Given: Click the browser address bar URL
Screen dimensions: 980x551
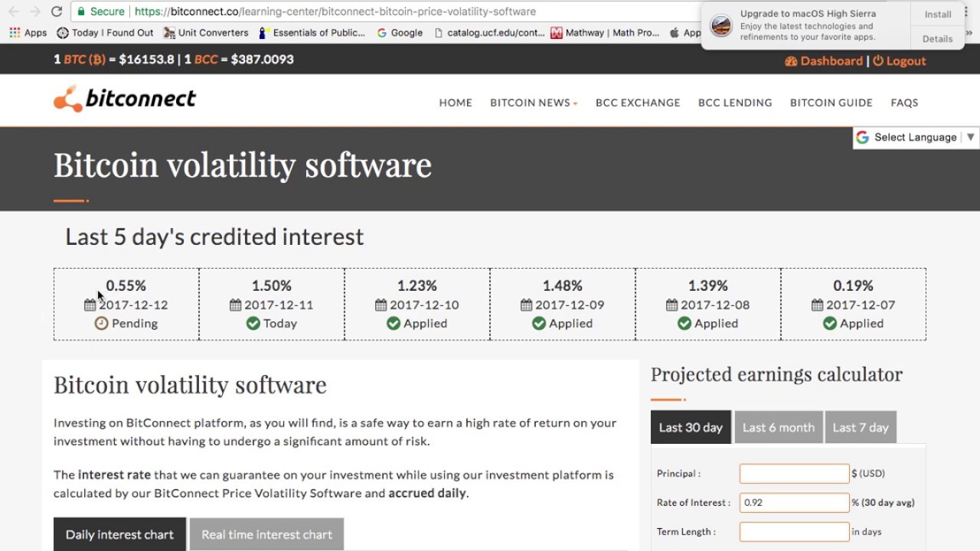Looking at the screenshot, I should (x=335, y=11).
